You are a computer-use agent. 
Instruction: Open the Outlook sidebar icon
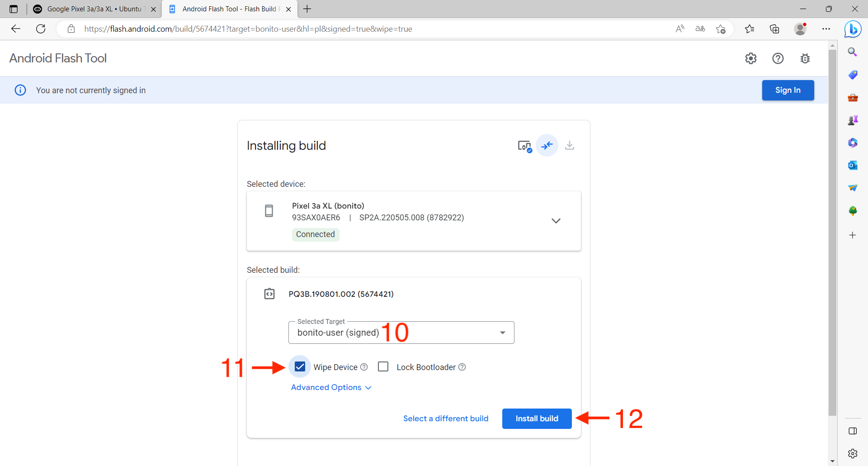[853, 165]
